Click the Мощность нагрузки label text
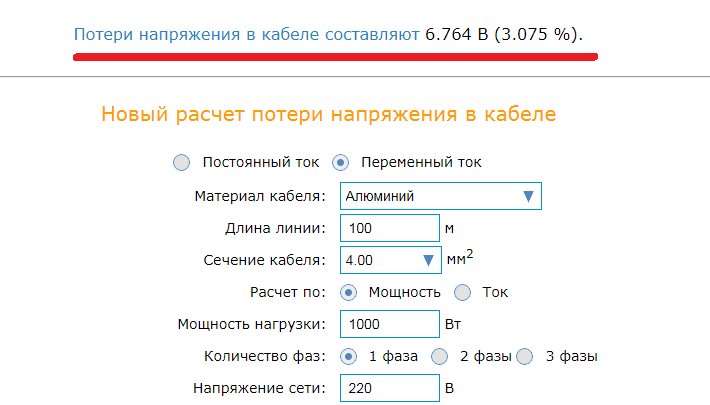 tap(252, 324)
